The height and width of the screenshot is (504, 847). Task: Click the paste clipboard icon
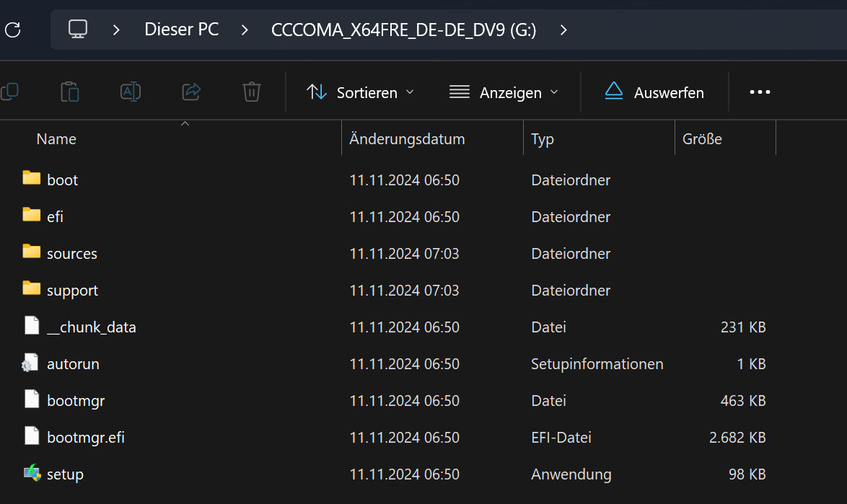[x=70, y=92]
